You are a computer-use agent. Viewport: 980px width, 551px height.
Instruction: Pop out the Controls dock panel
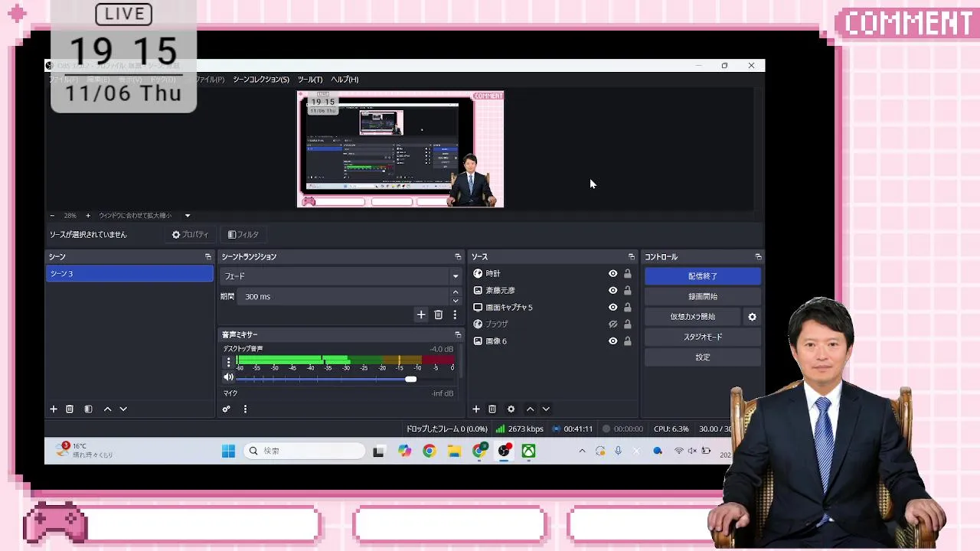pyautogui.click(x=758, y=257)
